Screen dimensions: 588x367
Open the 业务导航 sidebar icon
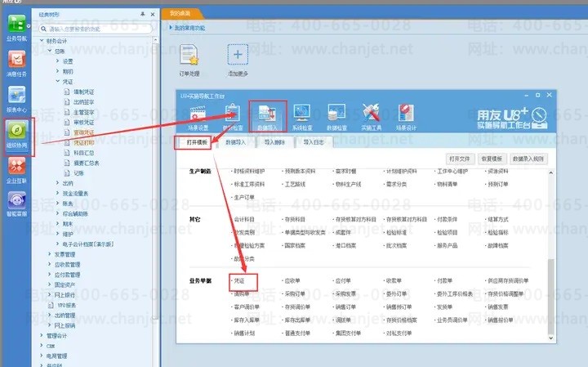(17, 24)
